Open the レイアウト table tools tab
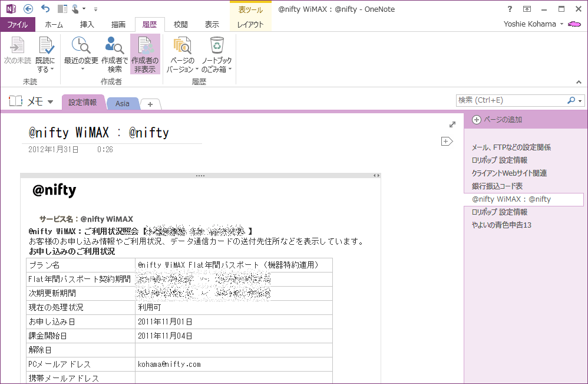 pyautogui.click(x=250, y=24)
